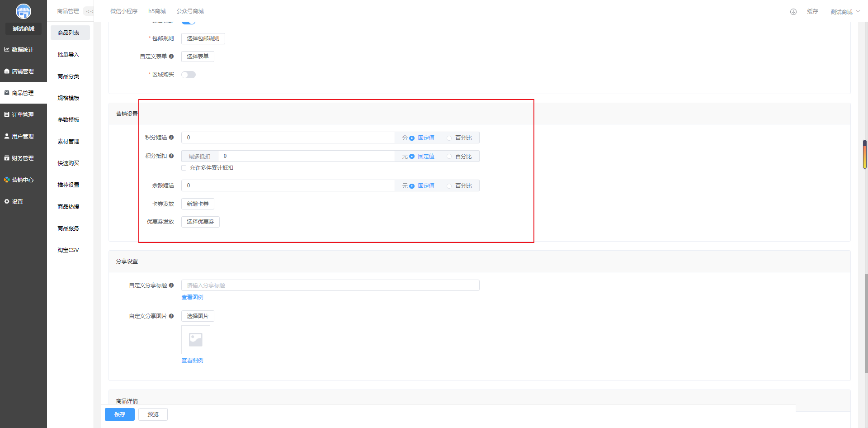Screen dimensions: 868x428
Task: Switch to 公众号商城 tab
Action: (x=190, y=11)
